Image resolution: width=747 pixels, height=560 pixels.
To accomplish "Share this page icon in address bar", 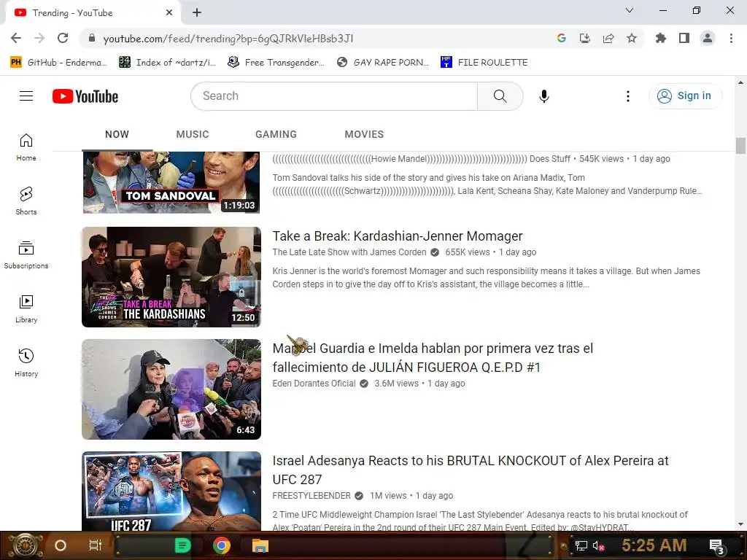I will 608,38.
